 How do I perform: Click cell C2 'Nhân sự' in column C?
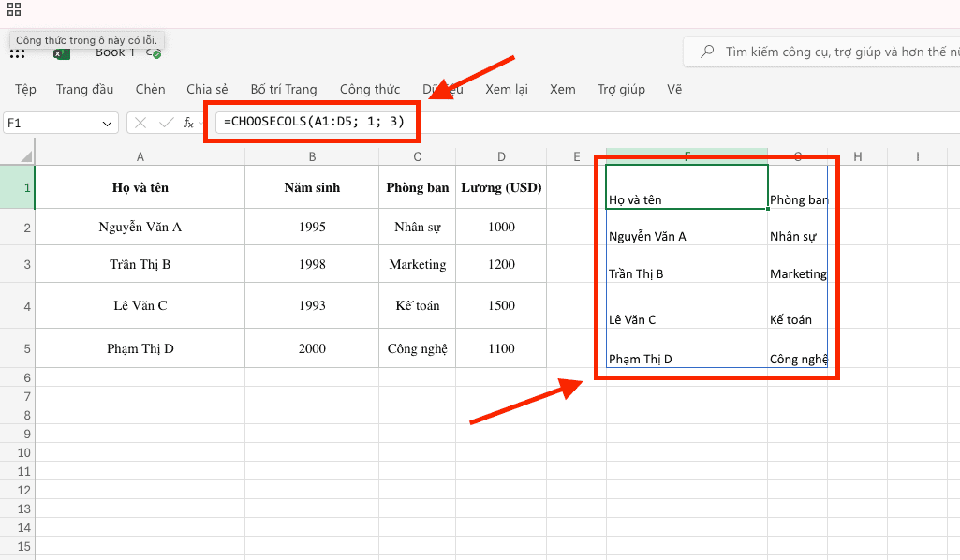(x=418, y=227)
